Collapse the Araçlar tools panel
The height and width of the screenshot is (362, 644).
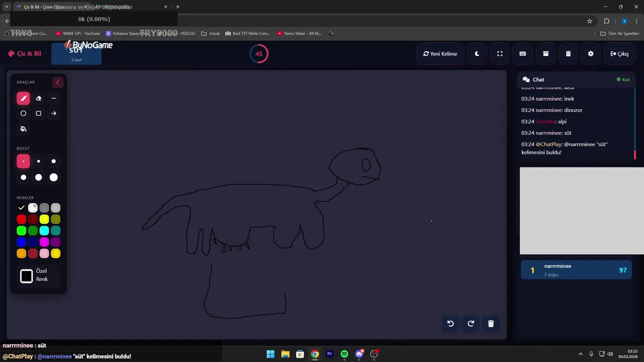58,82
